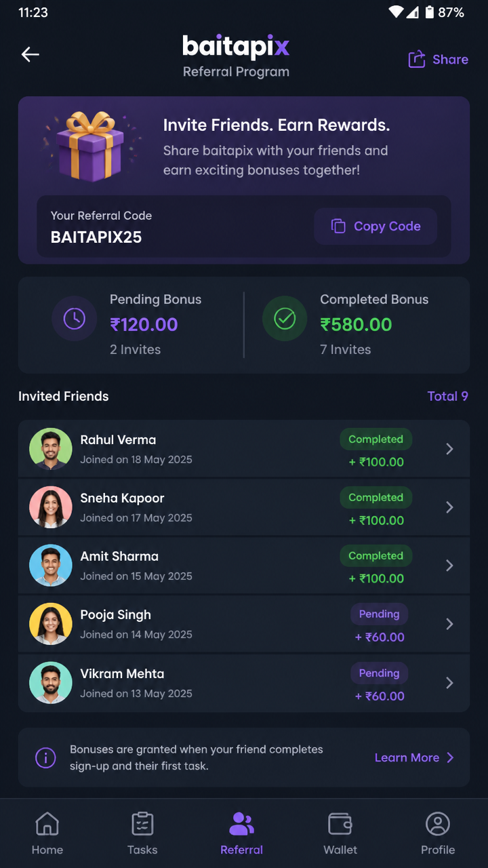Viewport: 488px width, 868px height.
Task: Tap the Share icon in header
Action: pyautogui.click(x=416, y=59)
